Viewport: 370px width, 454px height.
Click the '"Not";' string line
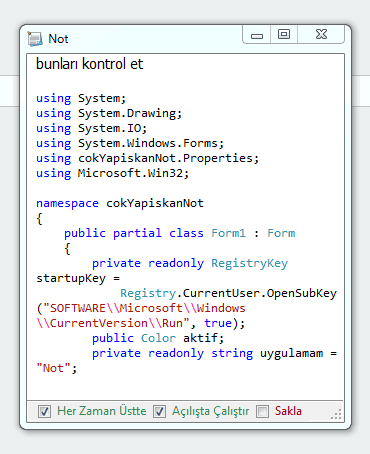point(57,368)
